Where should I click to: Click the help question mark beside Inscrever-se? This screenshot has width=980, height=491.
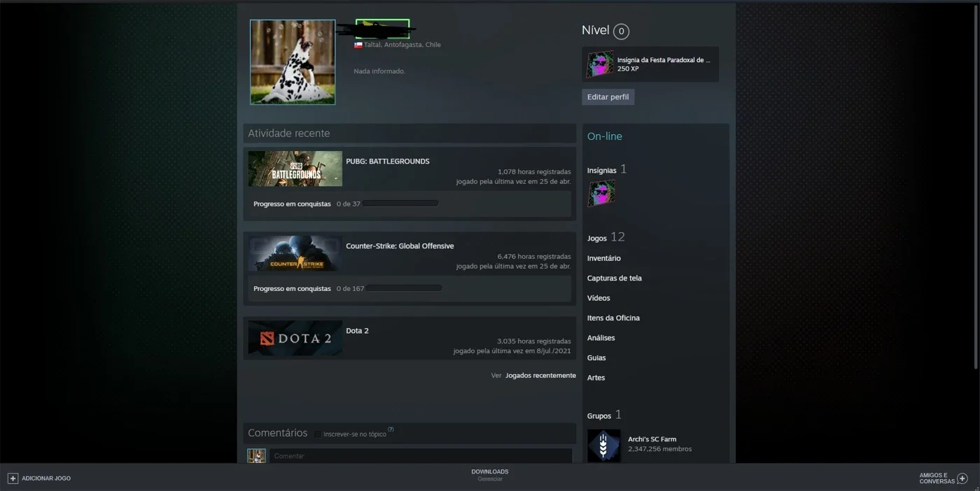coord(391,429)
